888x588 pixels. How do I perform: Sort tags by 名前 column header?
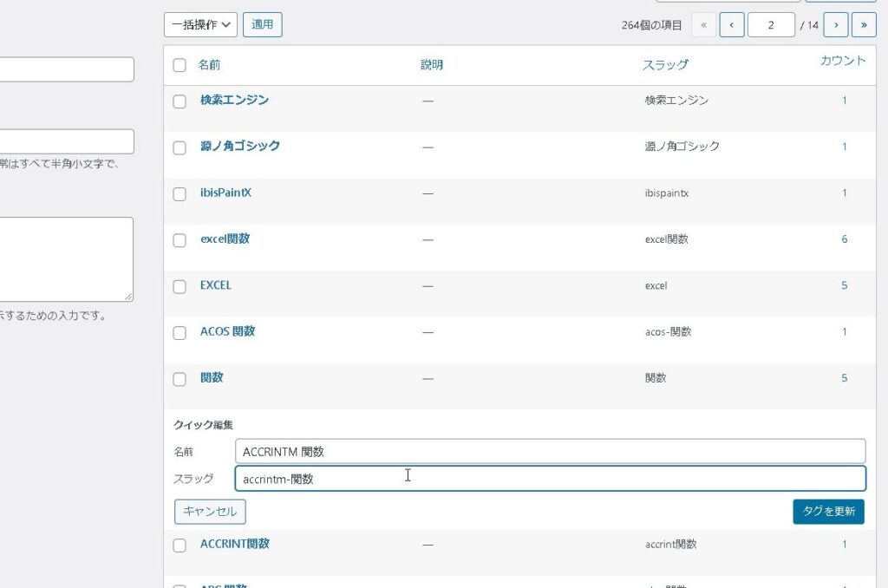click(x=209, y=65)
